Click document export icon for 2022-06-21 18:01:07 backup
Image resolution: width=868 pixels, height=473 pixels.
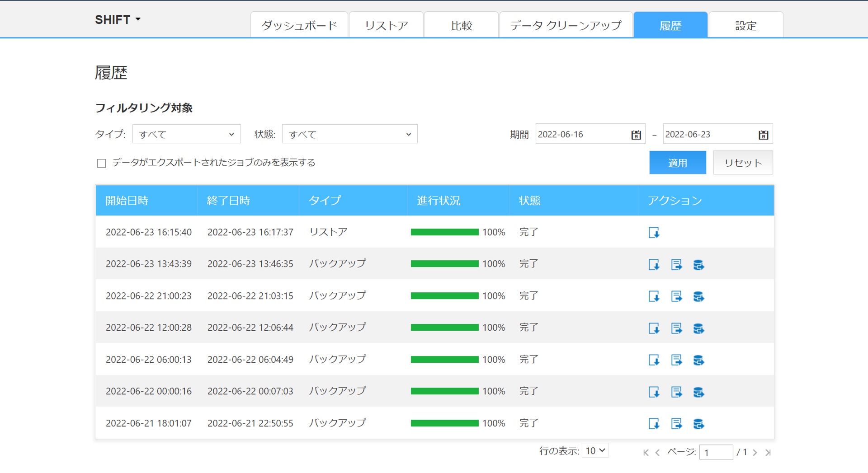(676, 423)
